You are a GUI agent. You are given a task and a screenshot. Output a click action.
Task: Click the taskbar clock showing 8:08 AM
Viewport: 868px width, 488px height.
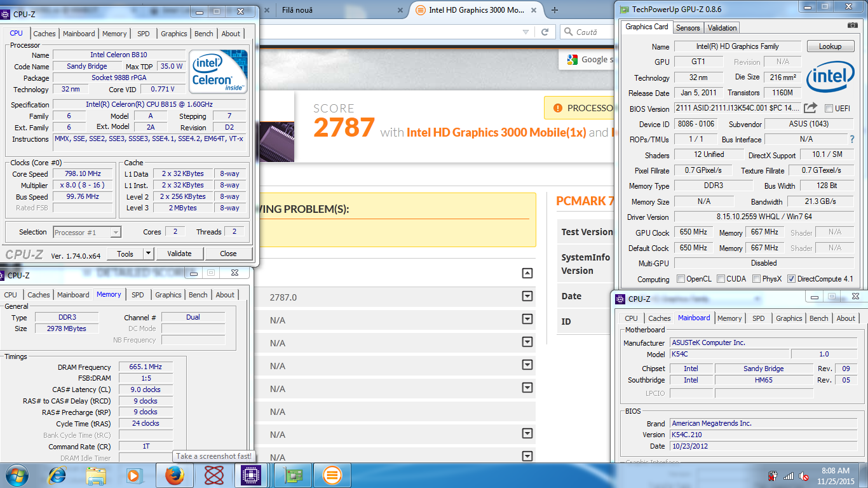click(835, 476)
